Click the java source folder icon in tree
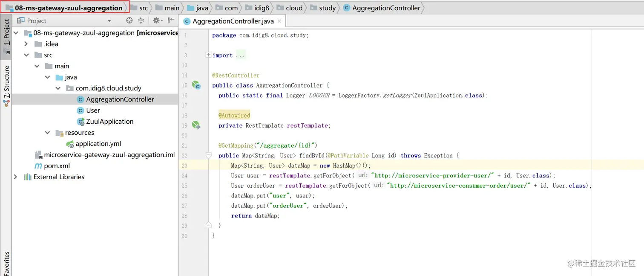The height and width of the screenshot is (276, 644). (60, 77)
